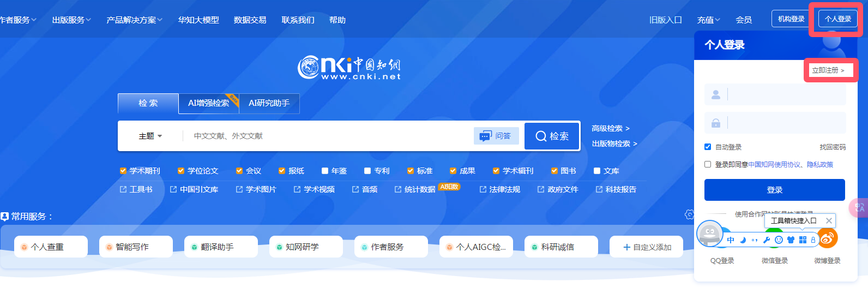Click the smiley emoji icon
Image resolution: width=868 pixels, height=287 pixels.
pyautogui.click(x=779, y=240)
